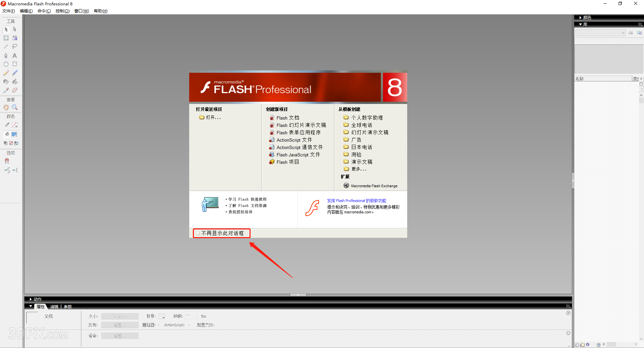644x348 pixels.
Task: Switch to the 滤镜 tab
Action: pyautogui.click(x=54, y=307)
